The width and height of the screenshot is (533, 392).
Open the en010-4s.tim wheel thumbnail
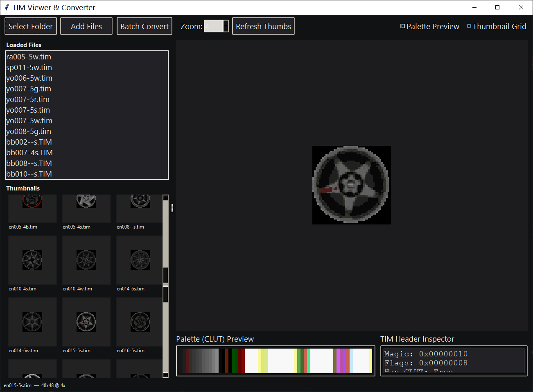tap(32, 260)
